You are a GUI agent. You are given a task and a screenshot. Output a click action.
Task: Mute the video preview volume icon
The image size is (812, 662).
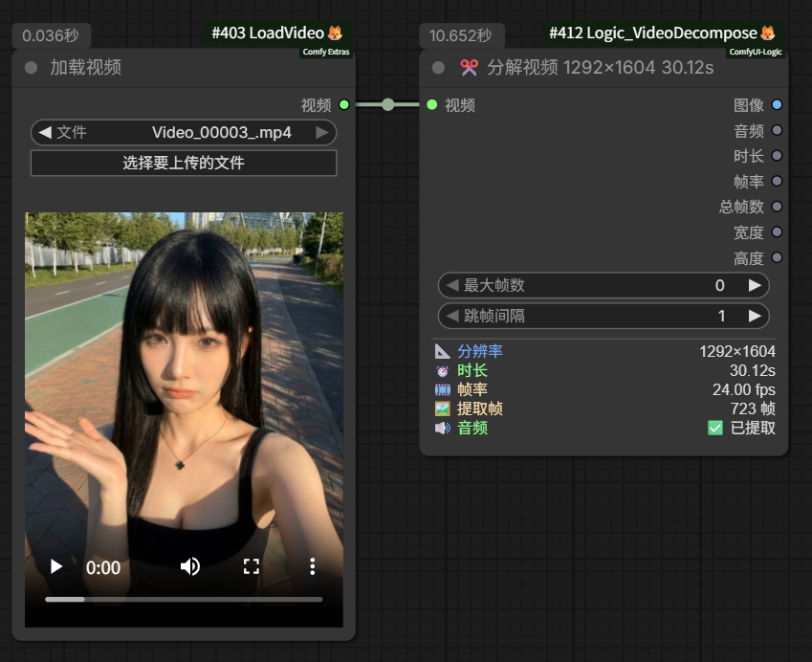point(190,566)
